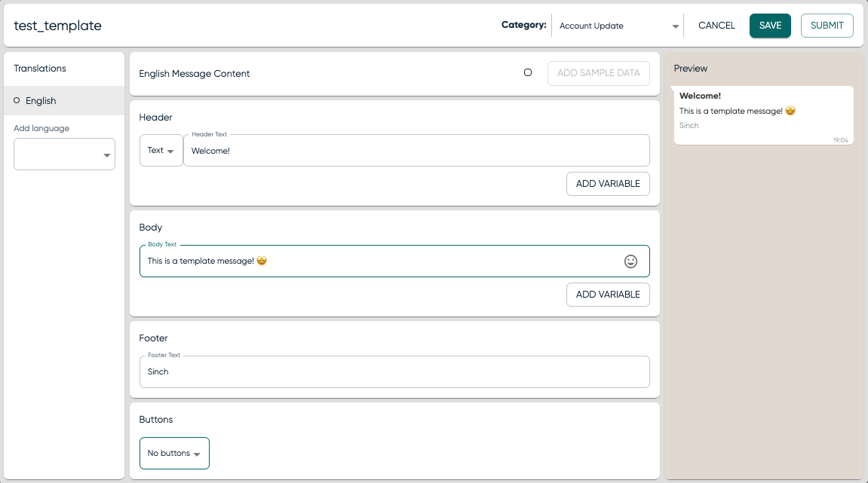Click the arrow on the Buttons dropdown
This screenshot has height=483, width=868.
pyautogui.click(x=197, y=453)
